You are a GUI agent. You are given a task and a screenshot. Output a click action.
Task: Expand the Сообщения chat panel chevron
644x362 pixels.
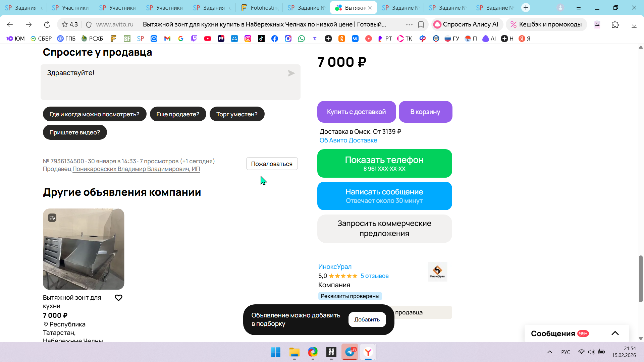pos(615,333)
